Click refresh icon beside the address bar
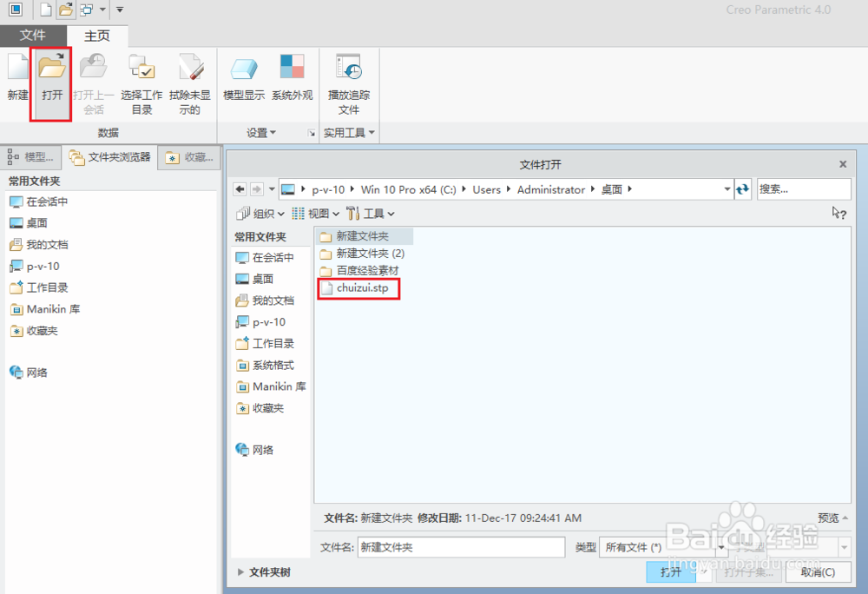868x594 pixels. (742, 189)
